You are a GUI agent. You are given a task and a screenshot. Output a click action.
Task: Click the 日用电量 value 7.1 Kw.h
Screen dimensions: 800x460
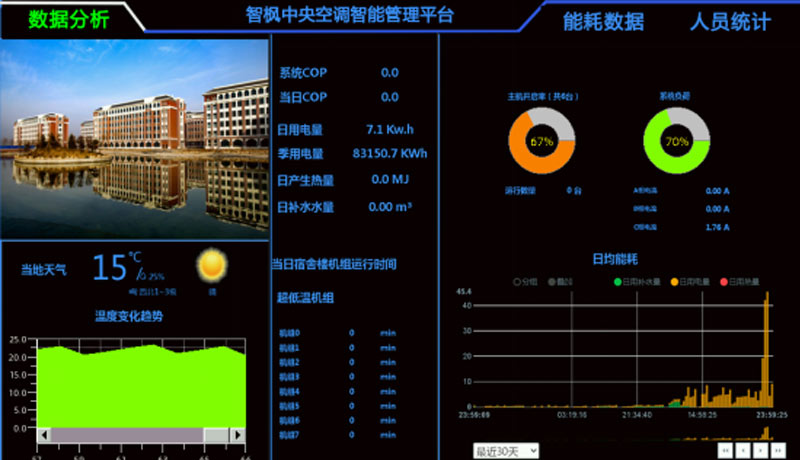390,130
